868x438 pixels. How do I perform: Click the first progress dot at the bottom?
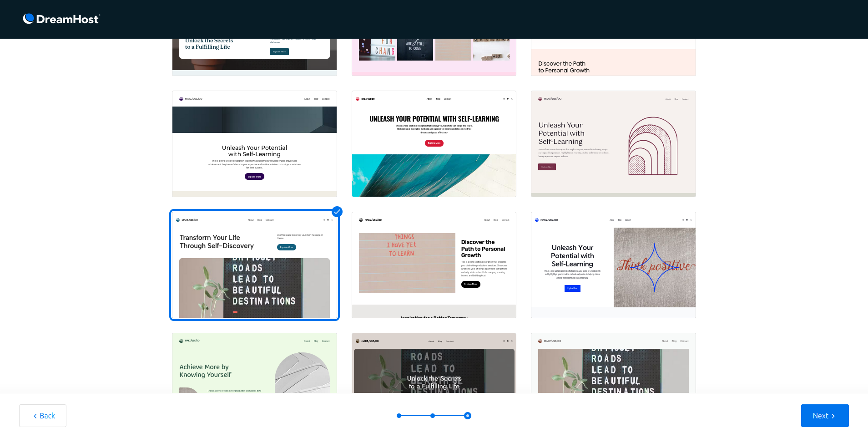tap(399, 416)
